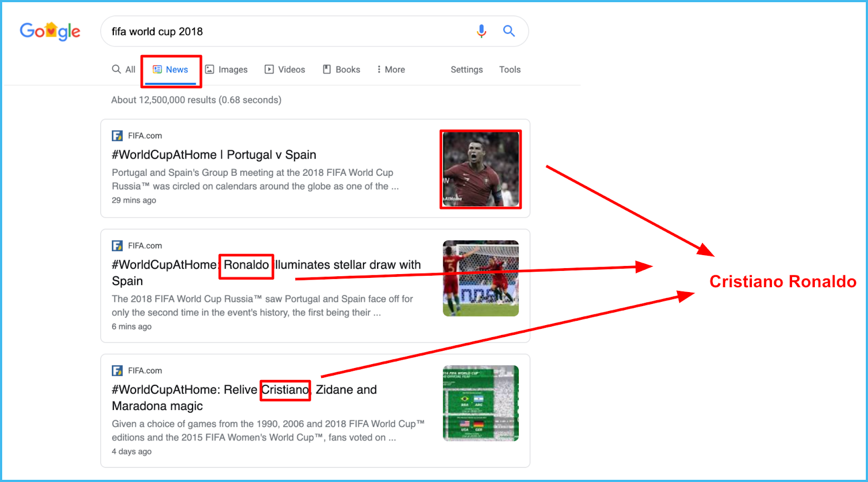Click the green scoreboard thumbnail of third result
This screenshot has height=482, width=868.
[x=481, y=403]
